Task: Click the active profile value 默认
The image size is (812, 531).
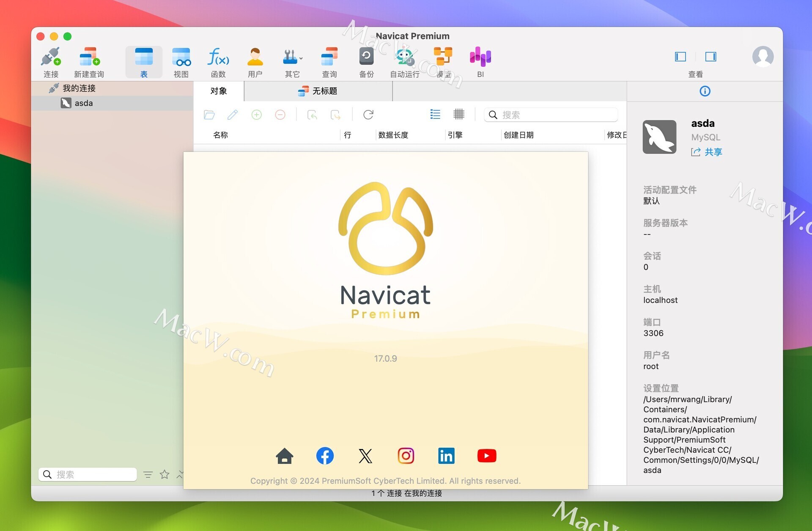Action: pyautogui.click(x=651, y=201)
